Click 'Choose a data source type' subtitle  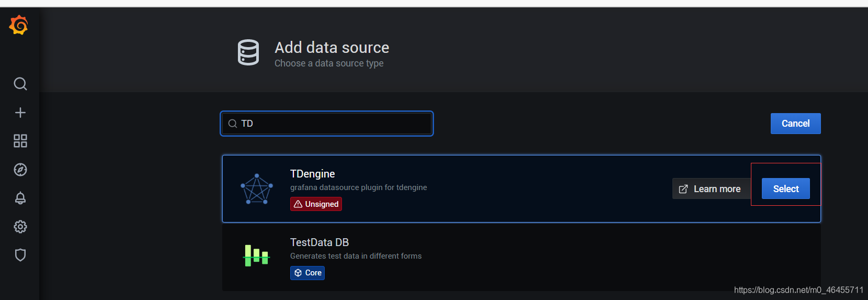tap(329, 63)
